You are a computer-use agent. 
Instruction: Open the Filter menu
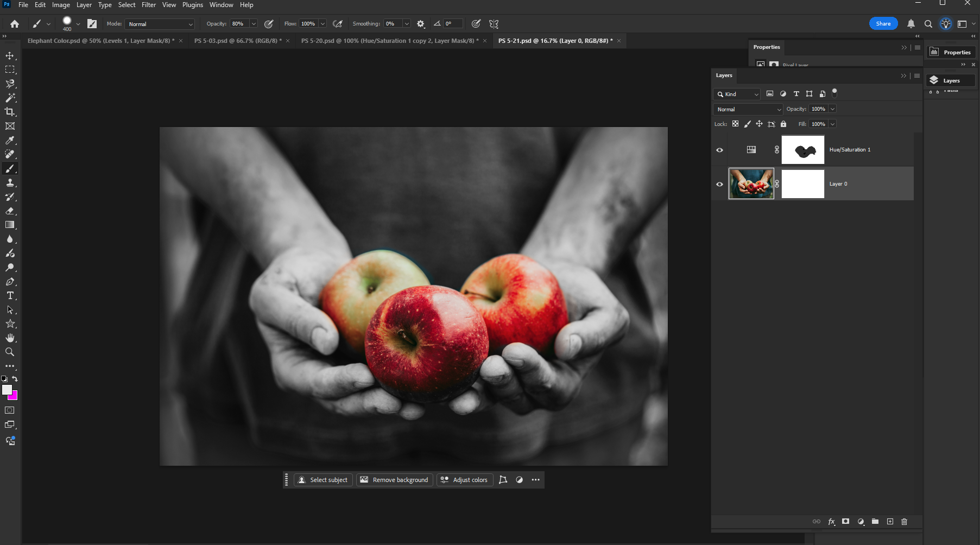pos(149,5)
